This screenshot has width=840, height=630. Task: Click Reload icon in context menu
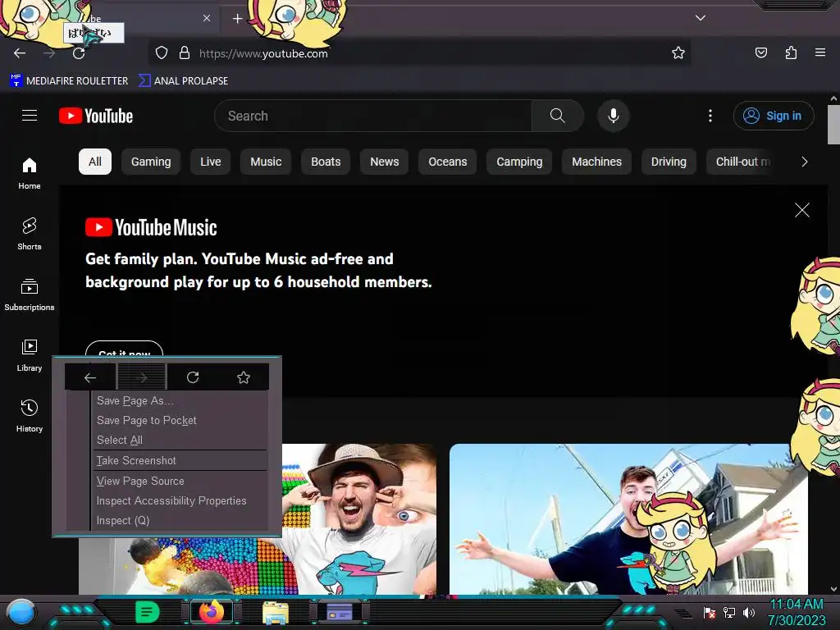tap(193, 377)
